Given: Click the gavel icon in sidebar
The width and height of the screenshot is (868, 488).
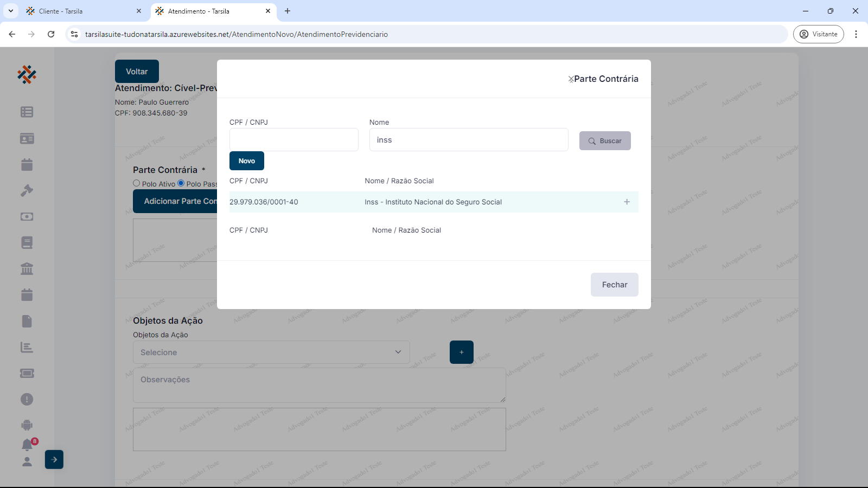Looking at the screenshot, I should pyautogui.click(x=27, y=190).
